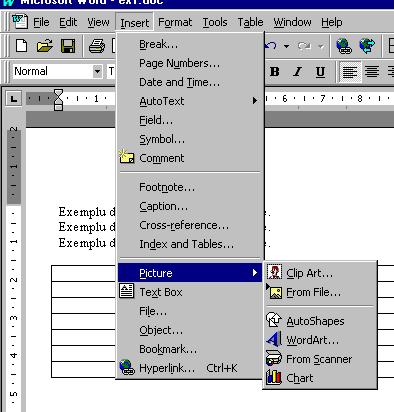Open the File menu
Image resolution: width=394 pixels, height=412 pixels.
click(x=41, y=22)
